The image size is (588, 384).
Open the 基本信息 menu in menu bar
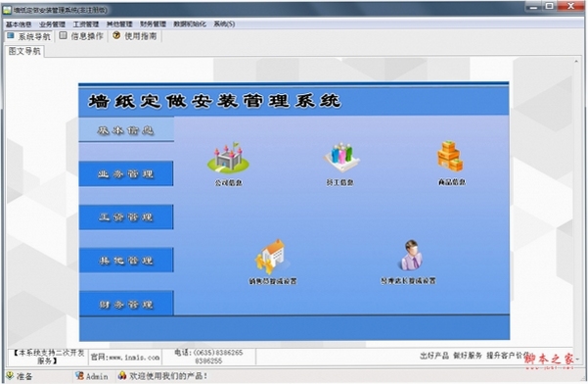point(19,24)
